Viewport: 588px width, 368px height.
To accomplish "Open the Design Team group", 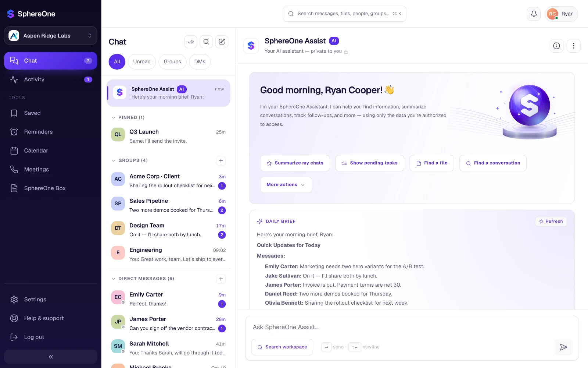I will tap(169, 230).
